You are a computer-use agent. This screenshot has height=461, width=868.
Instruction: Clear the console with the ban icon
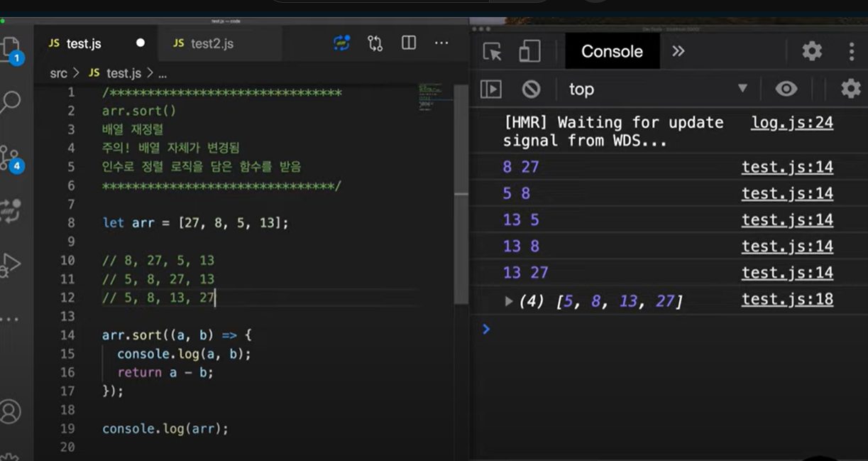tap(531, 89)
